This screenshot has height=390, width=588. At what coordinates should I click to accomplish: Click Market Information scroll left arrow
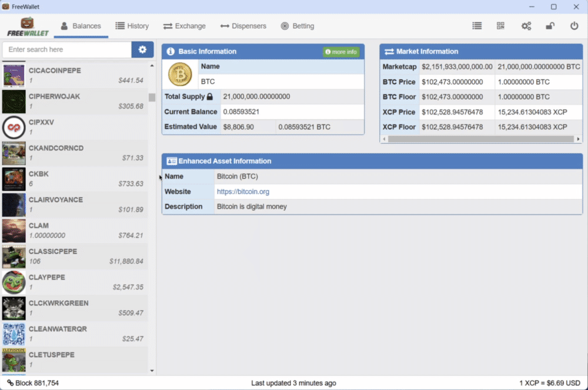[384, 139]
